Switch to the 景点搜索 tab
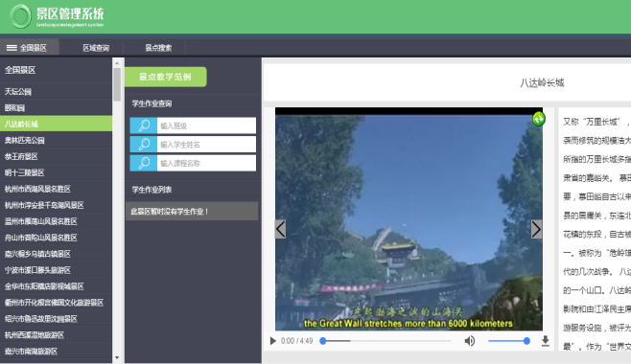This screenshot has width=631, height=364. 158,48
